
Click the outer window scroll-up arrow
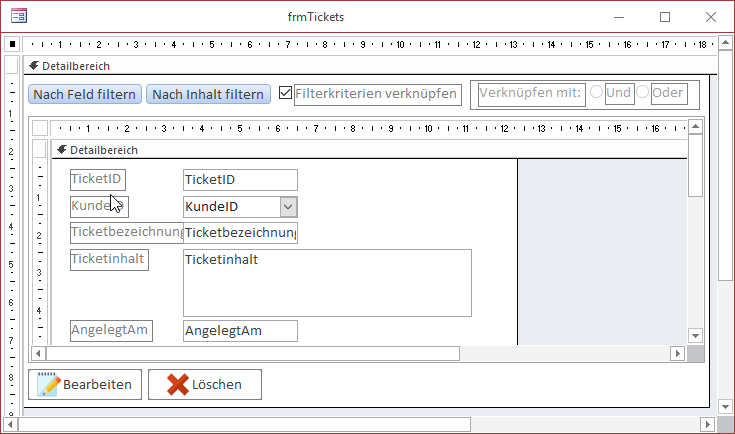(x=726, y=43)
